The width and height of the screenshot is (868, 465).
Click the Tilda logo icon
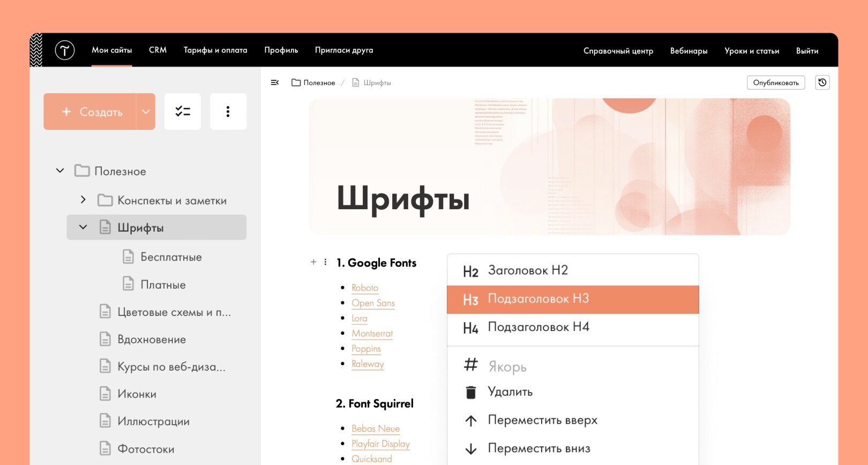pos(65,50)
